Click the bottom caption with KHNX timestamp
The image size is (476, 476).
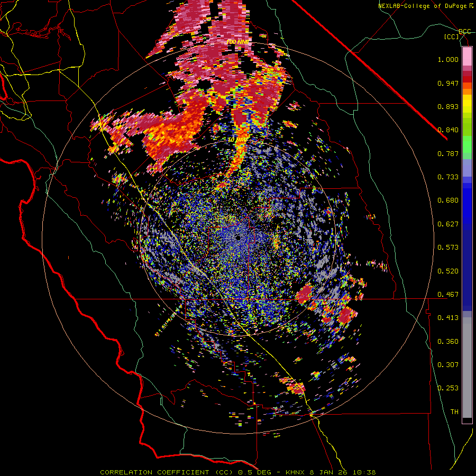pos(238,472)
